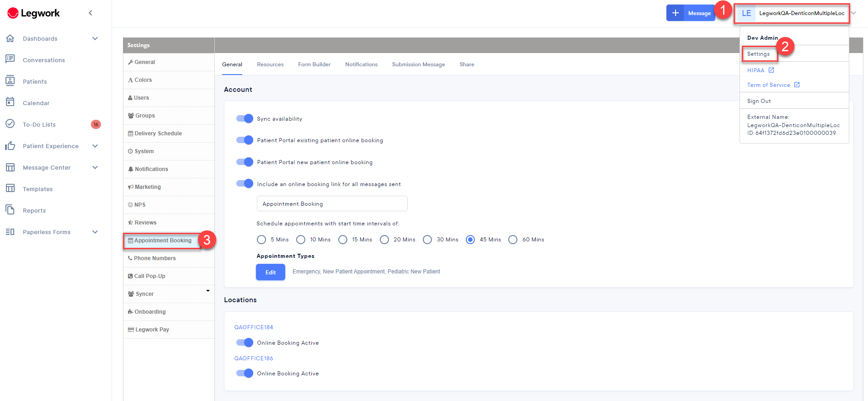This screenshot has width=868, height=401.
Task: Click the Patient Experience thumbs-up icon
Action: (10, 146)
